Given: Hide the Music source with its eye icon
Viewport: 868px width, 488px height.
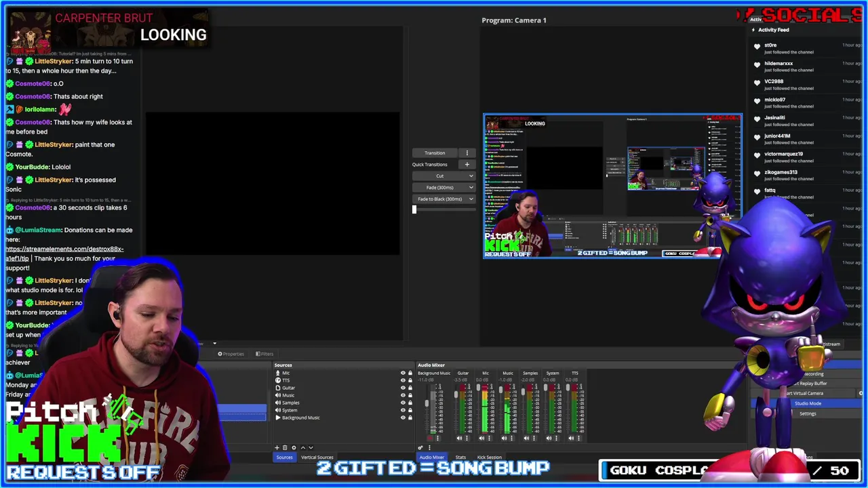Looking at the screenshot, I should point(403,395).
